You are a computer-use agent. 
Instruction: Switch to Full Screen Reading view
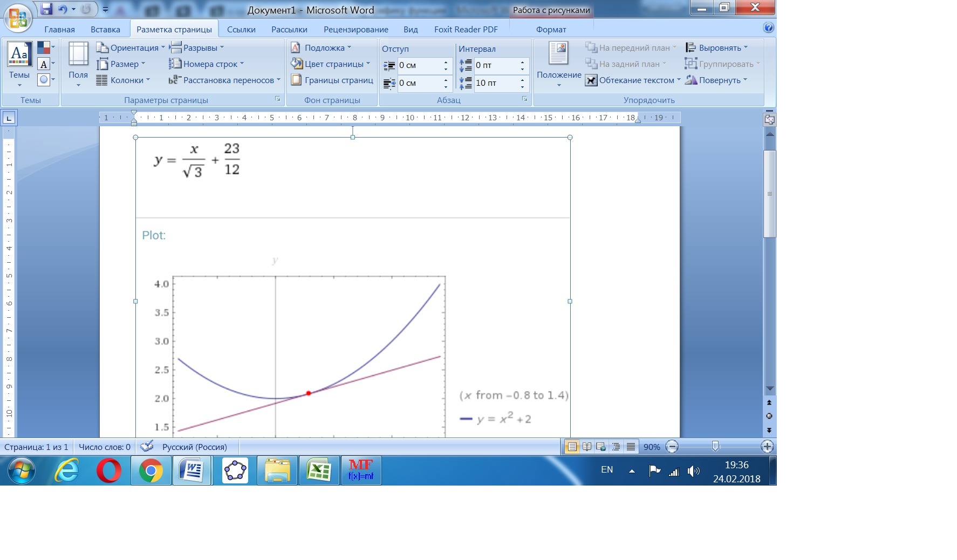[x=587, y=447]
